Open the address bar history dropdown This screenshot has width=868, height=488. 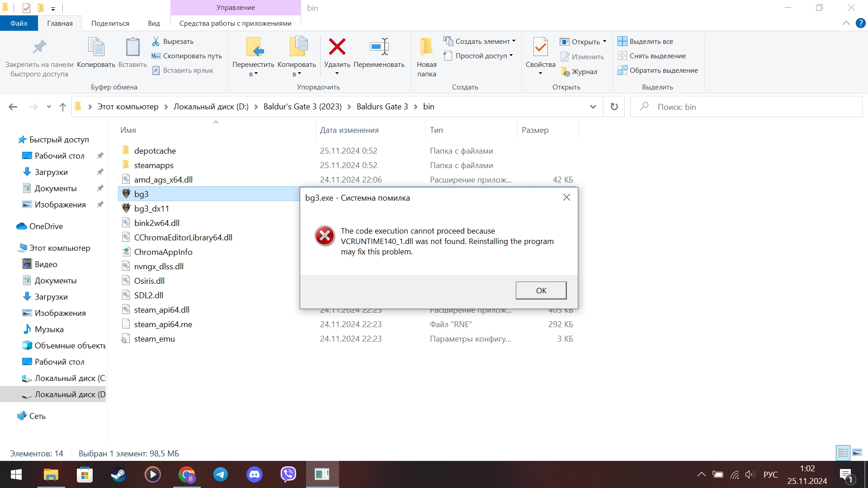(593, 107)
